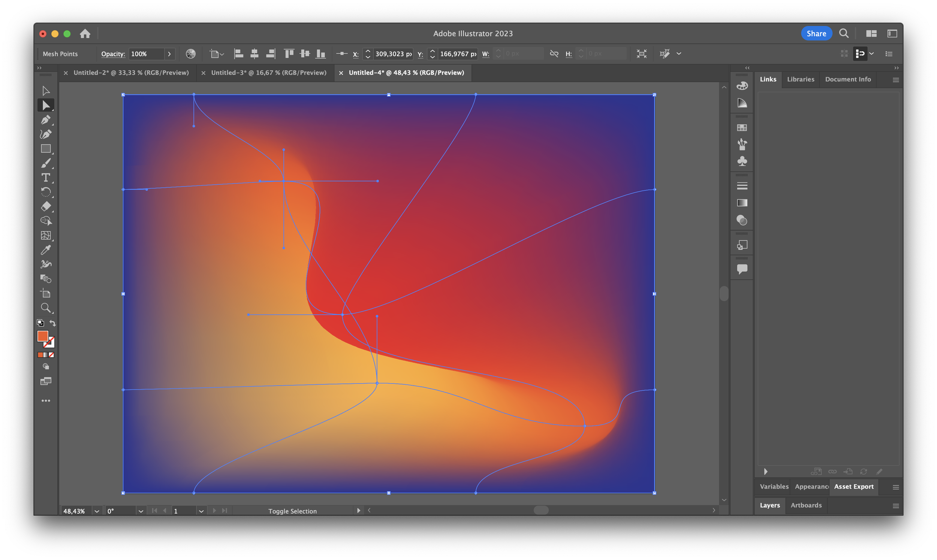Select the Paintbrush tool
The width and height of the screenshot is (937, 560).
coord(46,163)
